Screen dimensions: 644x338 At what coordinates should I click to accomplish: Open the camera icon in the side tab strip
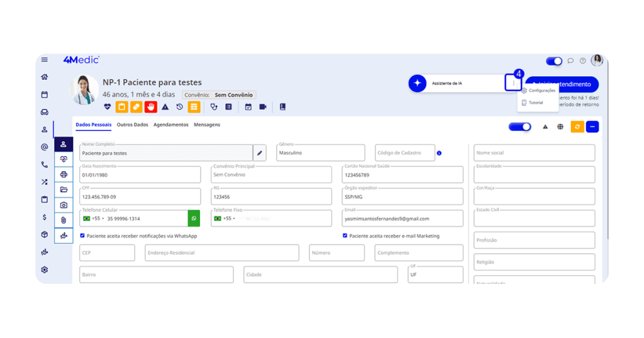pos(64,205)
